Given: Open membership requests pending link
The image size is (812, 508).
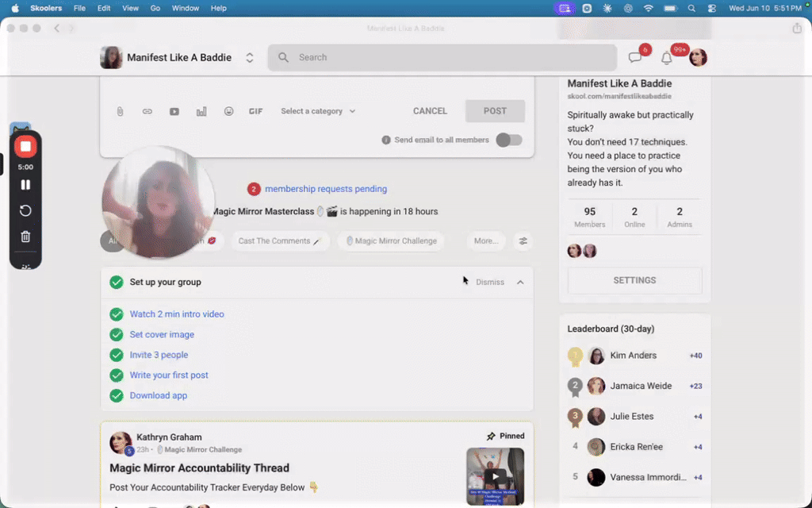Looking at the screenshot, I should point(326,189).
